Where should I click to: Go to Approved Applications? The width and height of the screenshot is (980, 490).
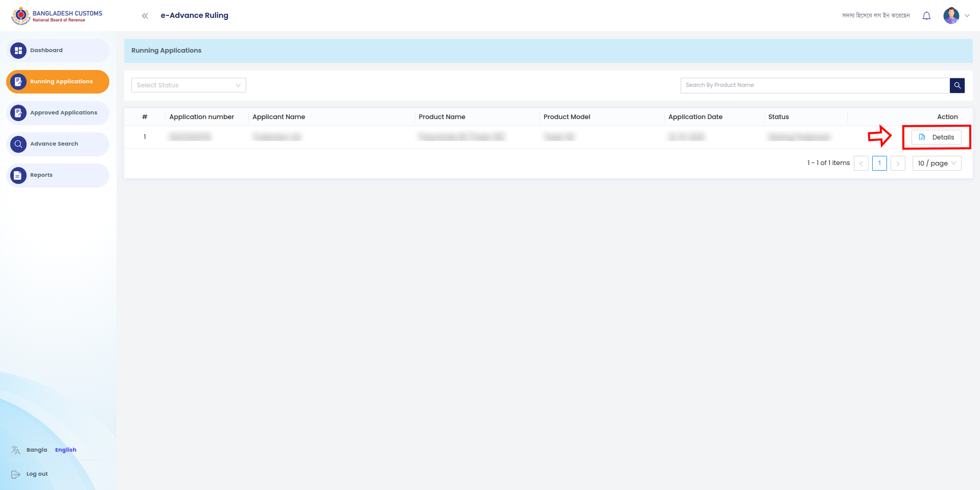pos(58,113)
